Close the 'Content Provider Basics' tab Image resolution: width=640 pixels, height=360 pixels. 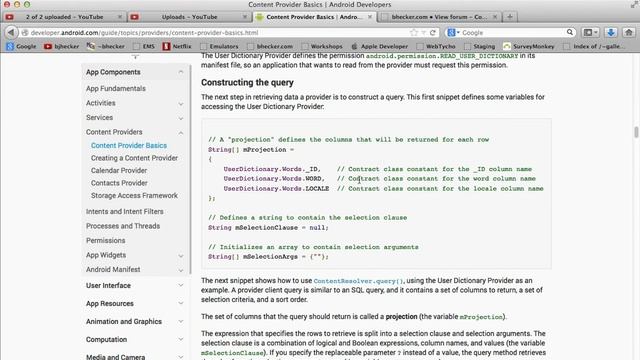click(x=370, y=17)
